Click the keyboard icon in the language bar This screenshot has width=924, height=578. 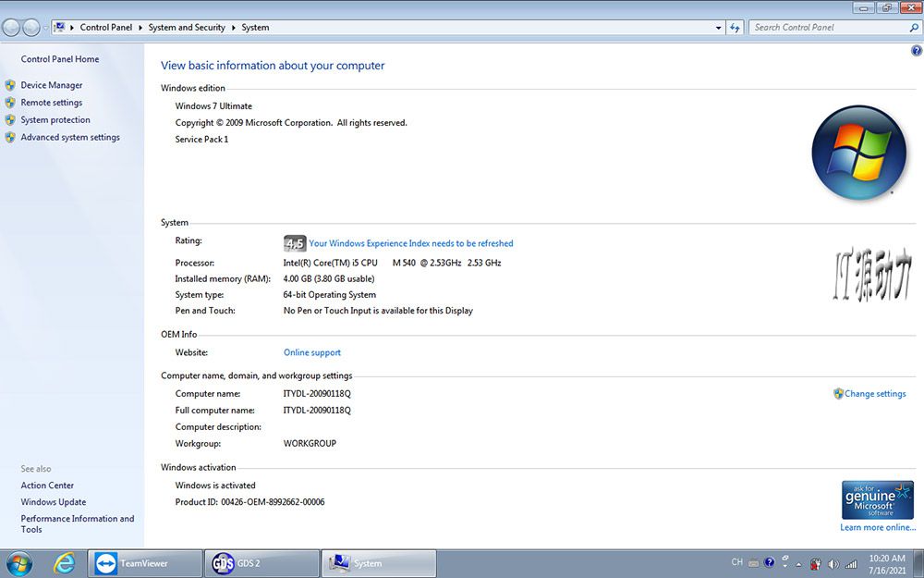(x=753, y=563)
